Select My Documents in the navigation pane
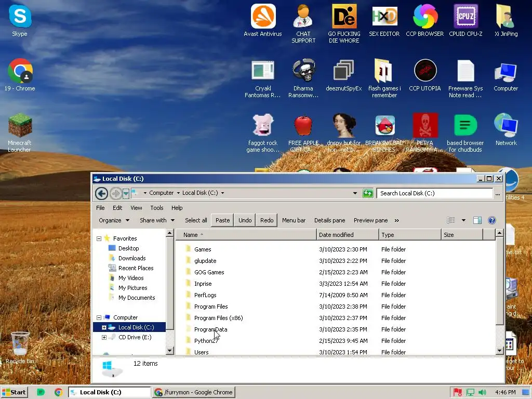The height and width of the screenshot is (399, 532). tap(137, 298)
